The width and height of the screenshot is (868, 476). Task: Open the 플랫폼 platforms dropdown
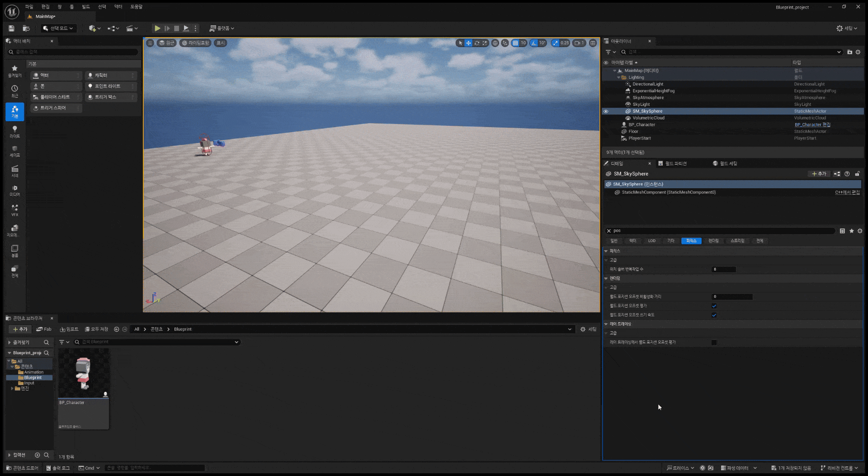(222, 28)
